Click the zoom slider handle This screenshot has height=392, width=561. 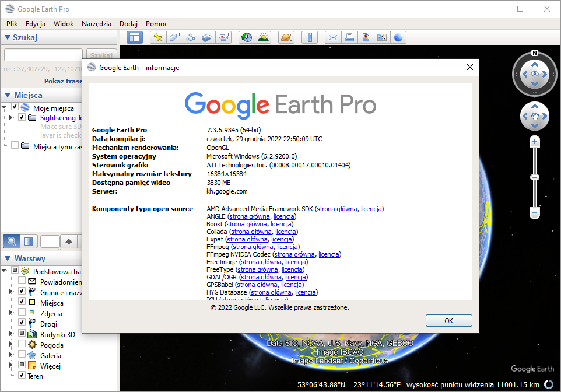click(535, 177)
